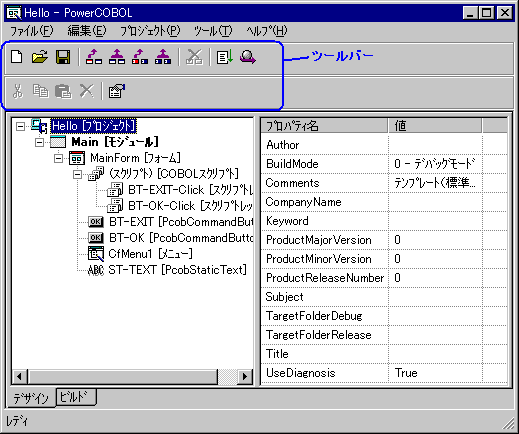Click the debug icon with magnifier sphere
The image size is (519, 434).
[x=248, y=57]
